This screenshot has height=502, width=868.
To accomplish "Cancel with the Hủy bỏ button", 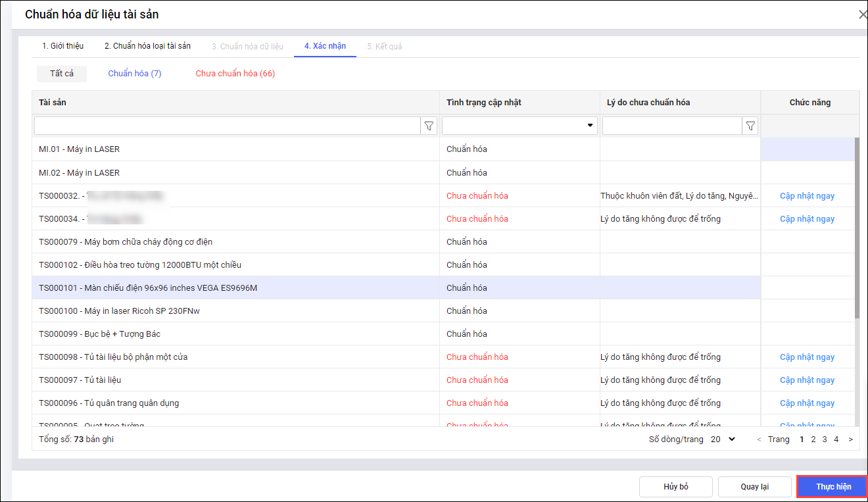I will coord(675,487).
